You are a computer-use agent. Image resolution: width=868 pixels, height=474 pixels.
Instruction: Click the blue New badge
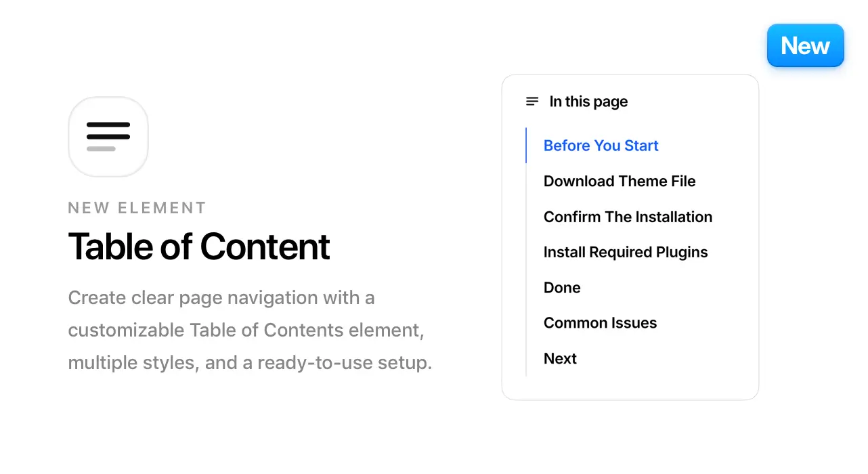click(x=805, y=45)
